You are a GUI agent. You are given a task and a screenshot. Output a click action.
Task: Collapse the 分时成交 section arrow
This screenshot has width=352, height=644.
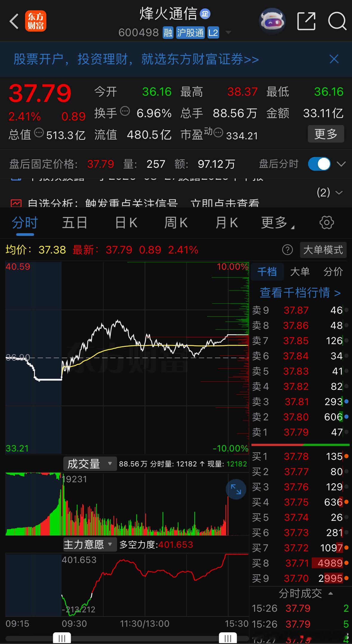[331, 593]
